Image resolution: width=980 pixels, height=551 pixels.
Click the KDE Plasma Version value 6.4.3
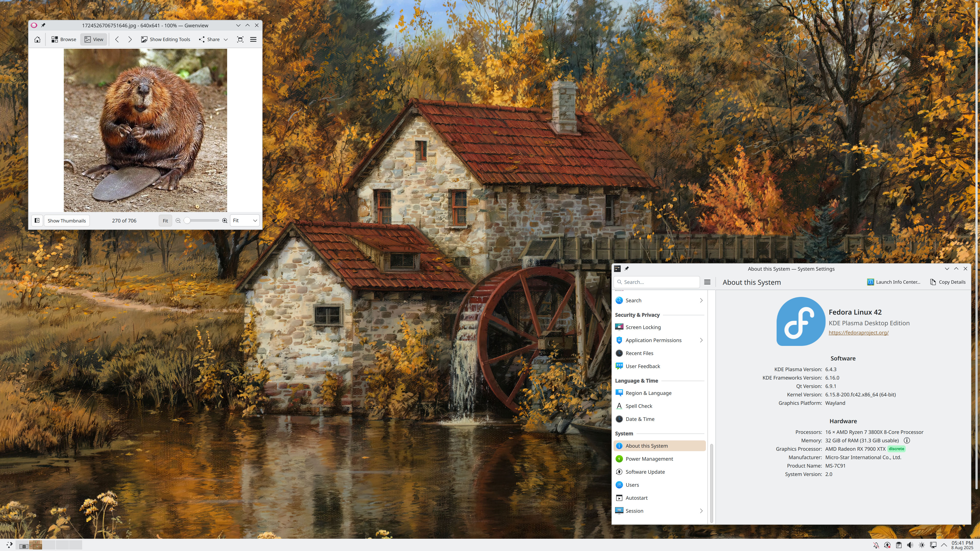tap(830, 369)
